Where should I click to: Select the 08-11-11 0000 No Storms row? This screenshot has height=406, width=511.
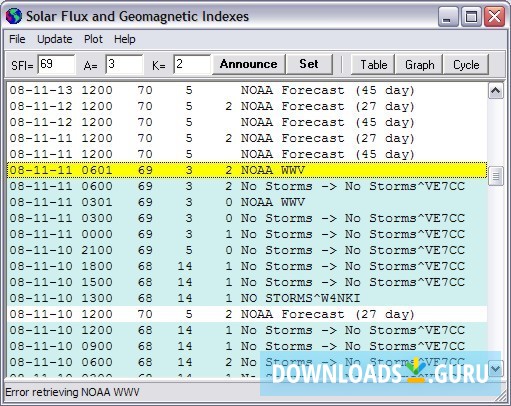[247, 234]
